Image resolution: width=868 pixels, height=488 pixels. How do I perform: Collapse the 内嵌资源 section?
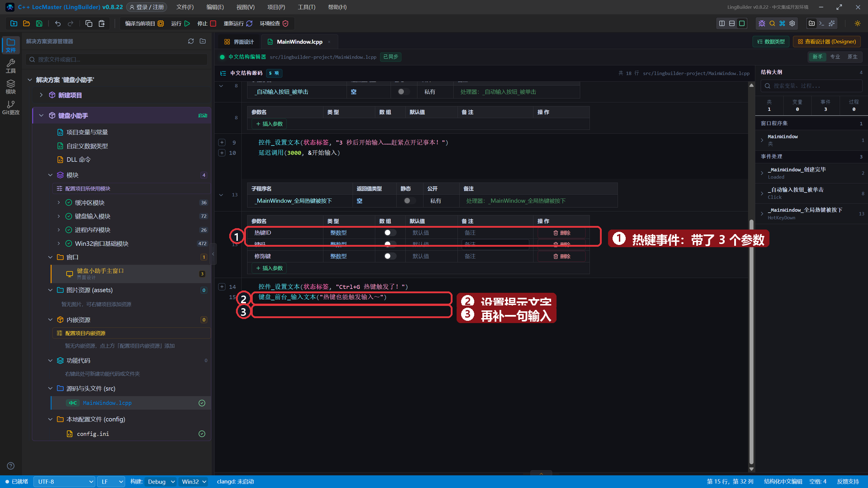(50, 320)
